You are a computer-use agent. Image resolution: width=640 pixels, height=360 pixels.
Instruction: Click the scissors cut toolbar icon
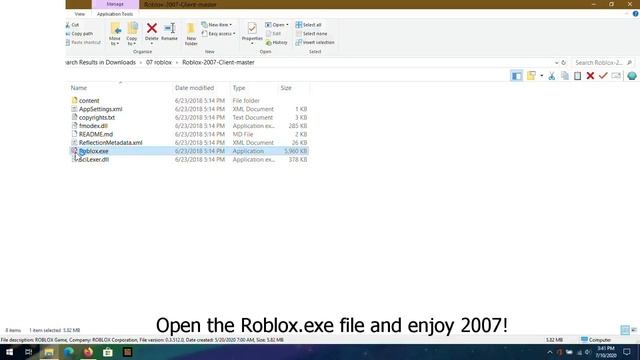pyautogui.click(x=551, y=76)
